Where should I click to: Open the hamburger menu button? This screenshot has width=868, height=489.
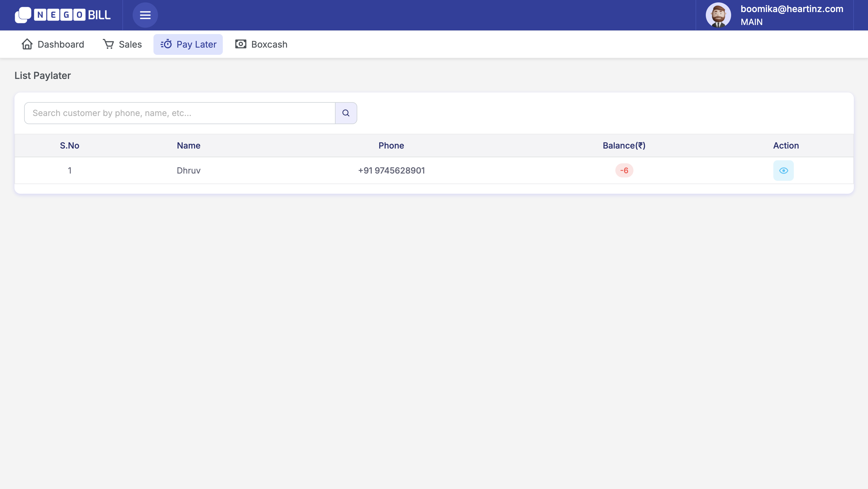[x=145, y=15]
